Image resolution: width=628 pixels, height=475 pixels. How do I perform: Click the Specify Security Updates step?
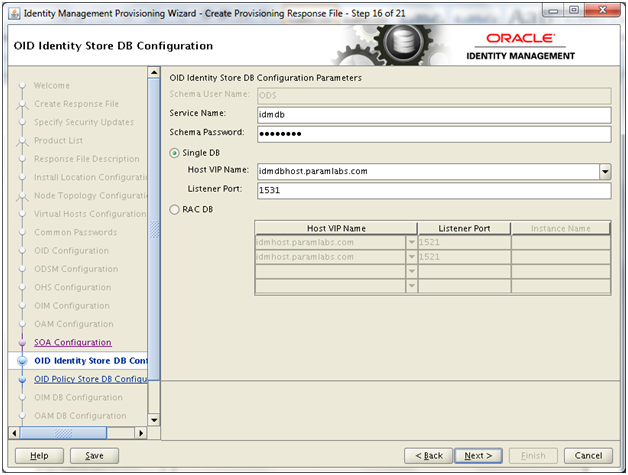point(84,122)
